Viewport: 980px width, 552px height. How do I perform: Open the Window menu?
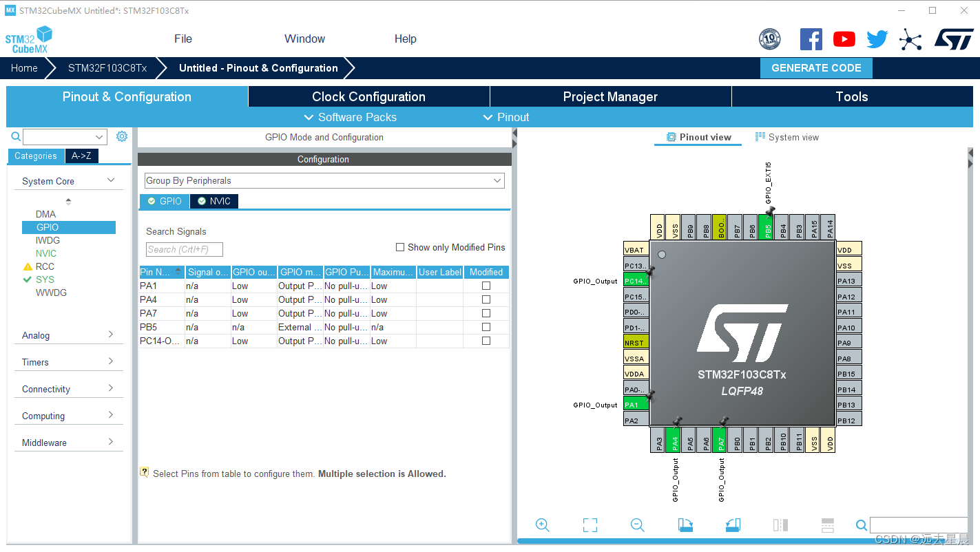pyautogui.click(x=304, y=39)
